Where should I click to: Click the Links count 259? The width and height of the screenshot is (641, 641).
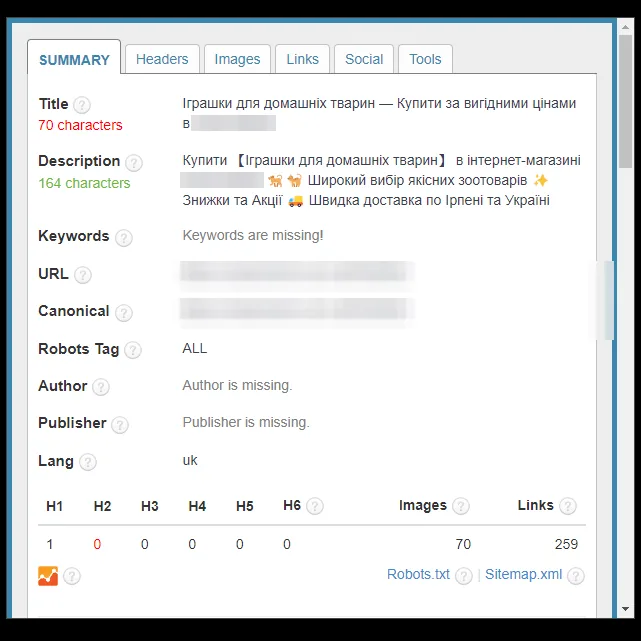566,544
